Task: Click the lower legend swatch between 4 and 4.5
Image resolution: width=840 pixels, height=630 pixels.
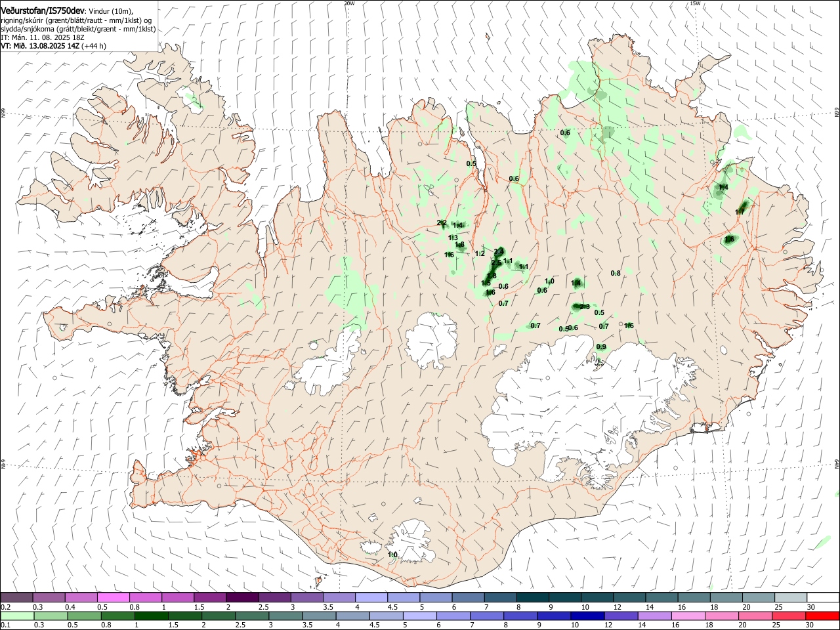Action: (x=353, y=616)
